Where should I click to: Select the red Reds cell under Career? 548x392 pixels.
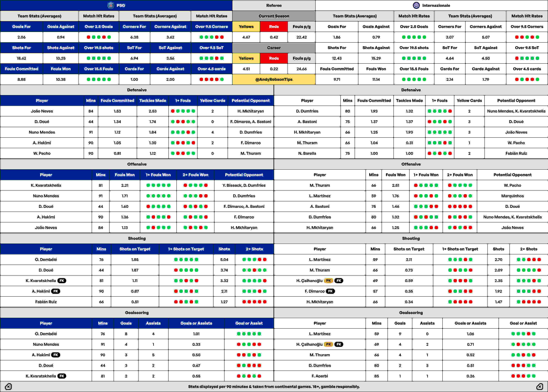(x=274, y=58)
